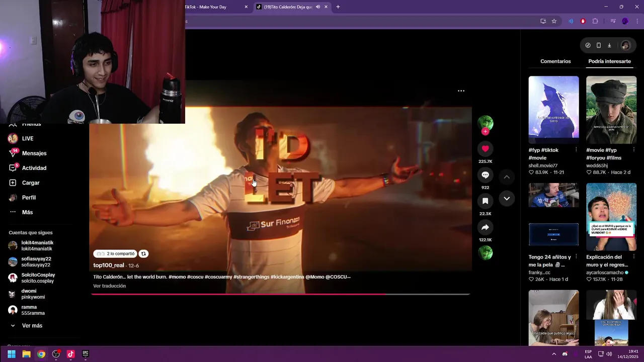
Task: Bookmark this page with star icon
Action: 554,21
